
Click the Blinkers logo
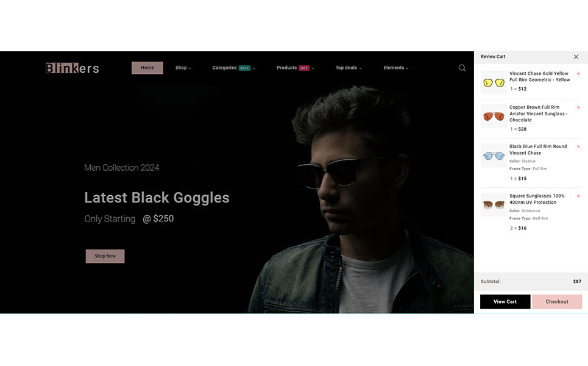[72, 68]
